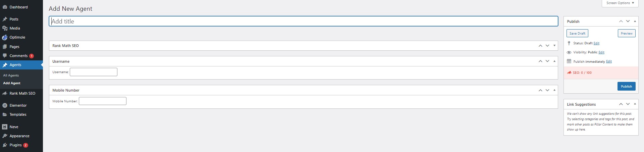Open Media library icon in sidebar
Screen dimensions: 644x152
[x=5, y=28]
